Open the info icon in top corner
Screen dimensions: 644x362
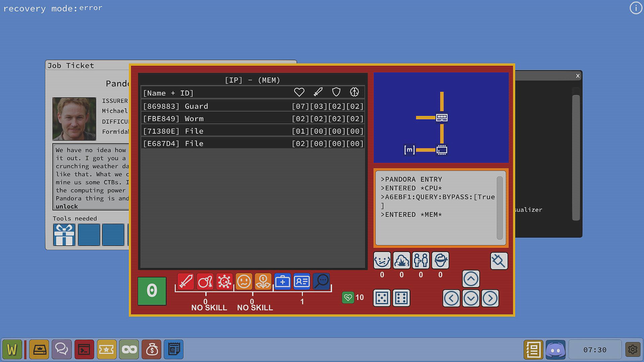(636, 8)
